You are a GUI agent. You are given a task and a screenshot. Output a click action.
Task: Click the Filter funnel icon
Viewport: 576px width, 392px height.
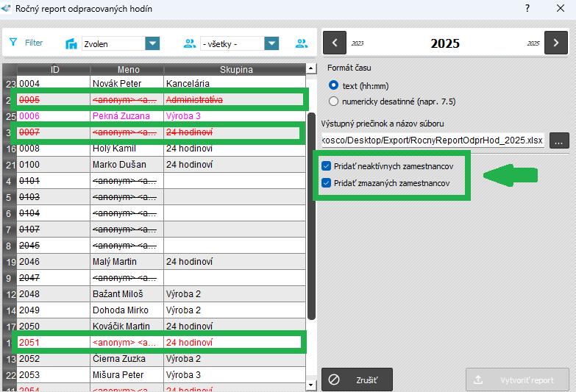click(x=13, y=43)
